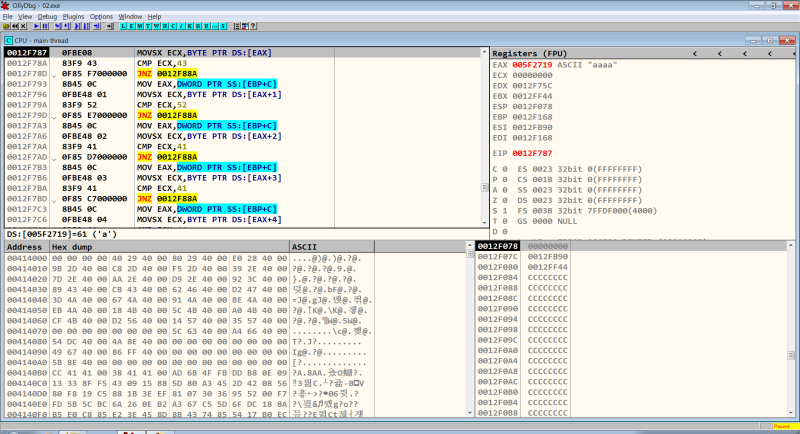
Task: Click the Open file toolbar icon
Action: [6, 26]
